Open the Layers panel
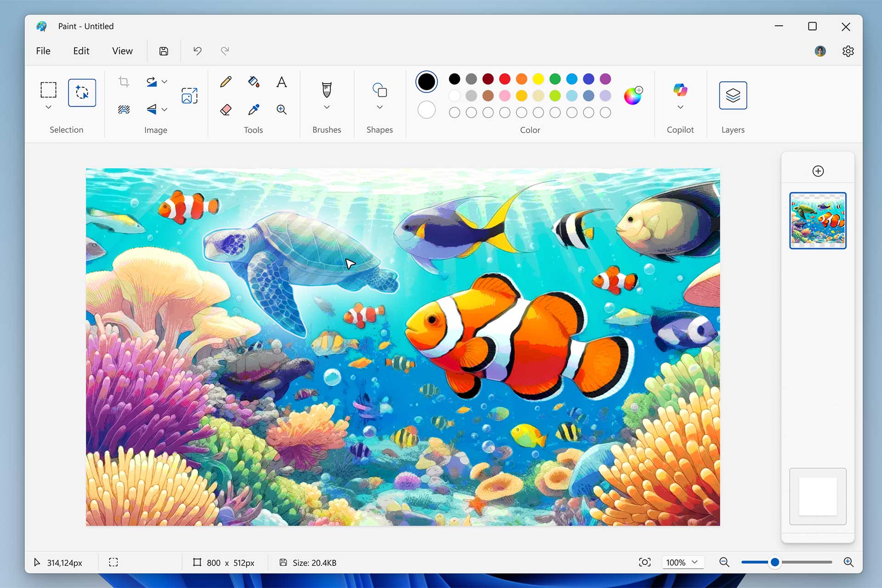The image size is (882, 588). 733,96
